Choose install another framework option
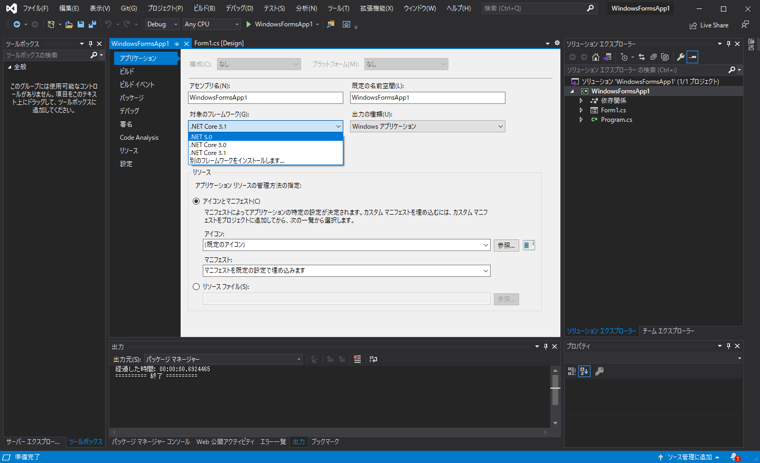This screenshot has width=760, height=463. click(x=266, y=160)
